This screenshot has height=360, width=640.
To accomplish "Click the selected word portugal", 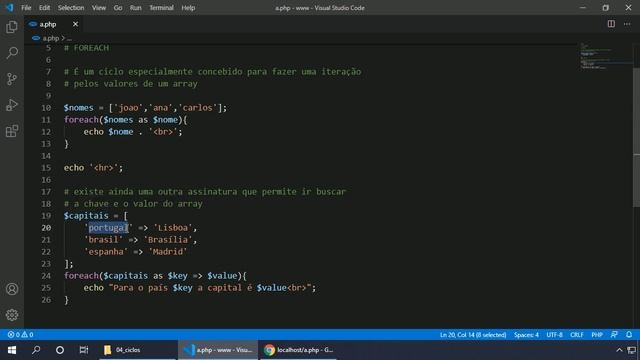I will (x=109, y=228).
